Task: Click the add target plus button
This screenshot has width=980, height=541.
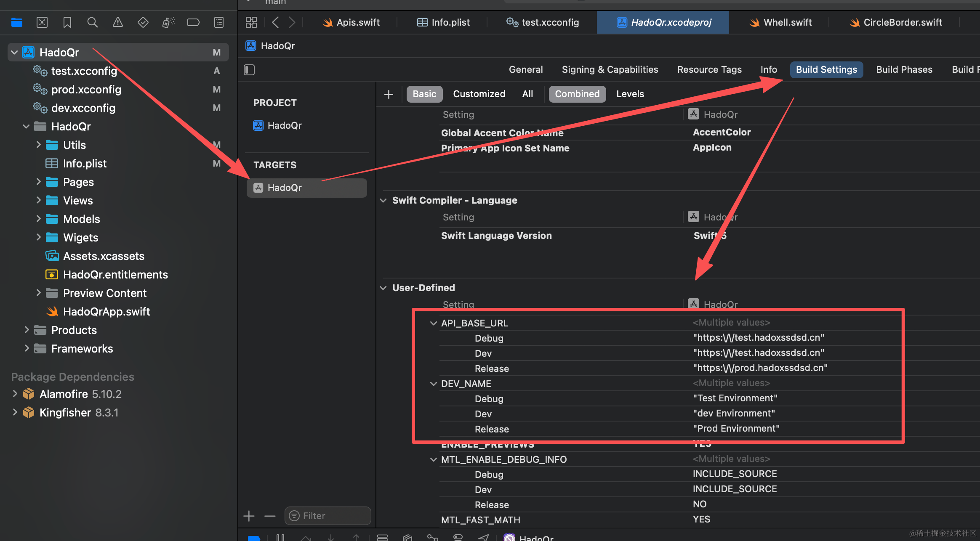Action: coord(249,516)
